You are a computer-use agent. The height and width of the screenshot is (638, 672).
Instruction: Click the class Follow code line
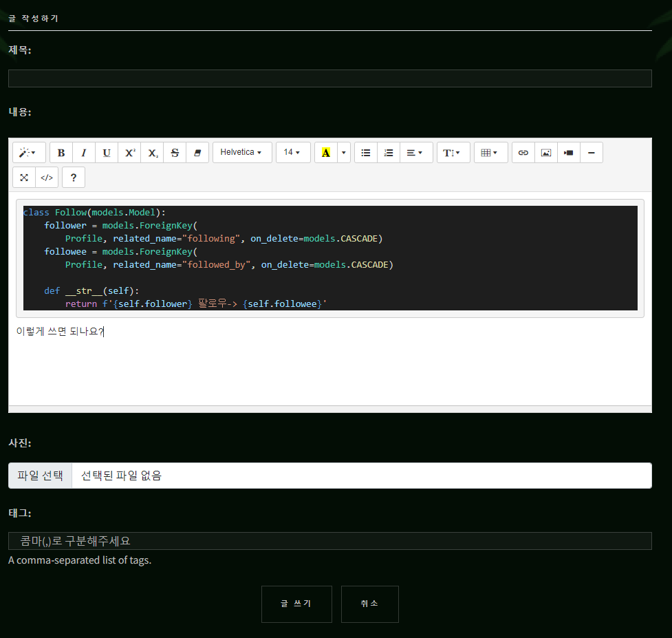[94, 213]
